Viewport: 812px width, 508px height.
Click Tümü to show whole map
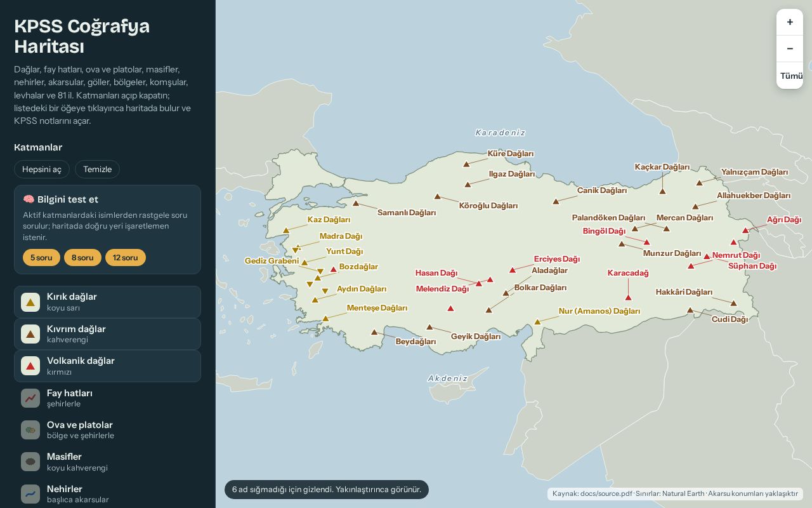790,76
